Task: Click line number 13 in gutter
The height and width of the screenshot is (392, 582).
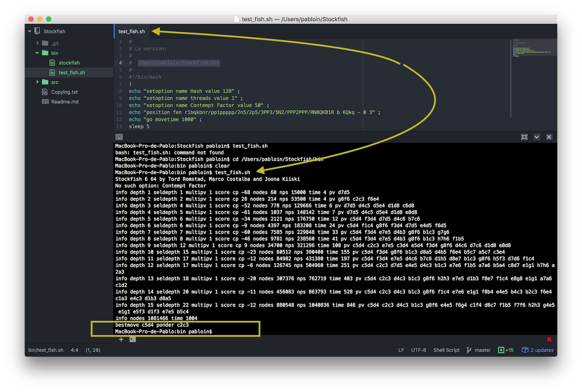Action: point(119,127)
